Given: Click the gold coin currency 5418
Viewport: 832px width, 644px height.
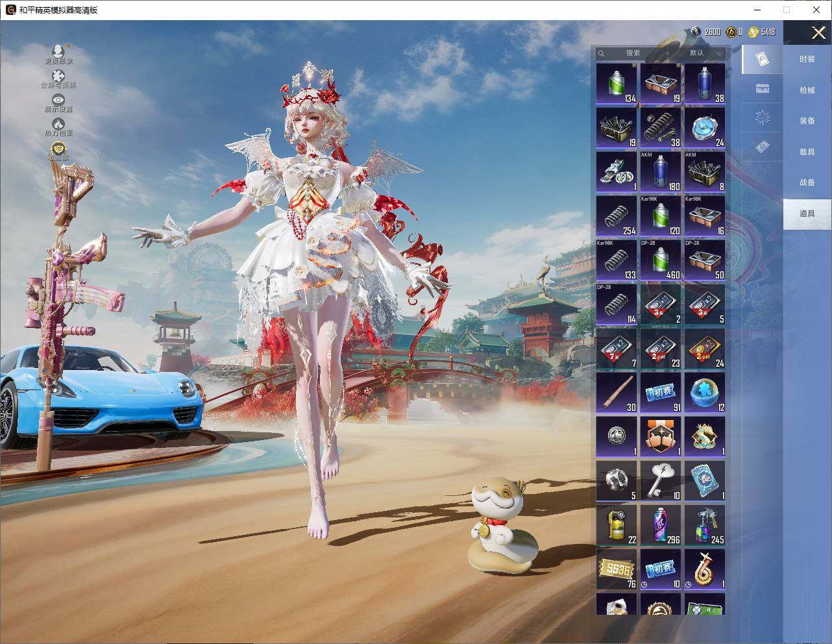Looking at the screenshot, I should (x=762, y=32).
